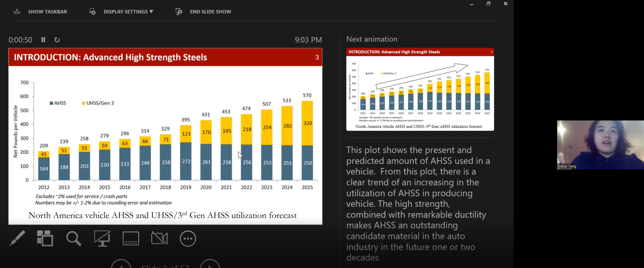Select Dai Tang's video thumbnail
Viewport: 644px width, 268px height.
600,145
